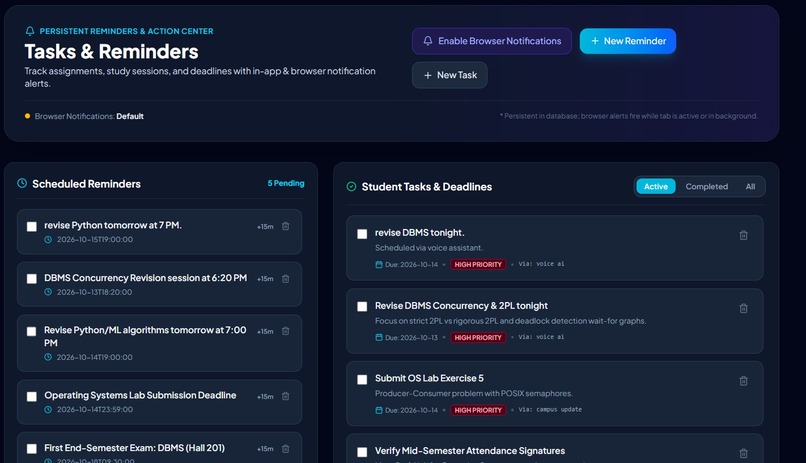The width and height of the screenshot is (806, 463).
Task: Click HIGH PRIORITY badge on Revise DBMS Concurrency task
Action: coord(478,338)
